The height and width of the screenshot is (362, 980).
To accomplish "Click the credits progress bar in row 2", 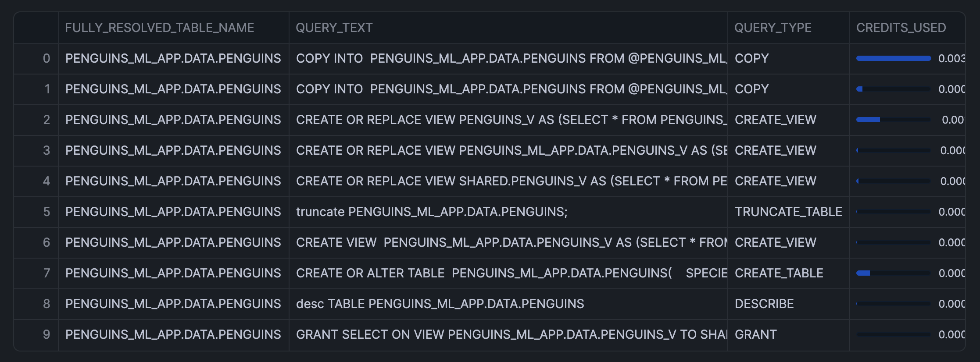I will click(893, 120).
